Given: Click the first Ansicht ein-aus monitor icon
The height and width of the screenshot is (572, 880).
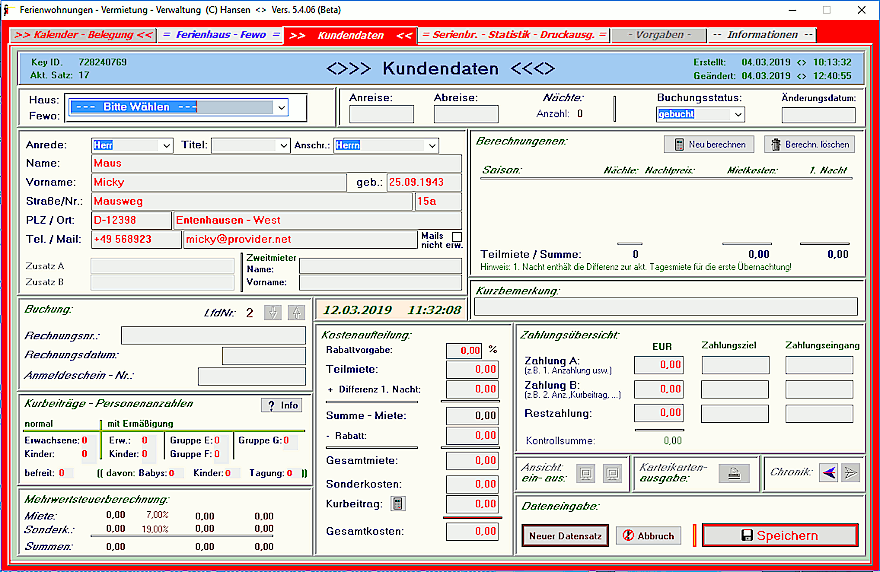Looking at the screenshot, I should click(x=587, y=473).
